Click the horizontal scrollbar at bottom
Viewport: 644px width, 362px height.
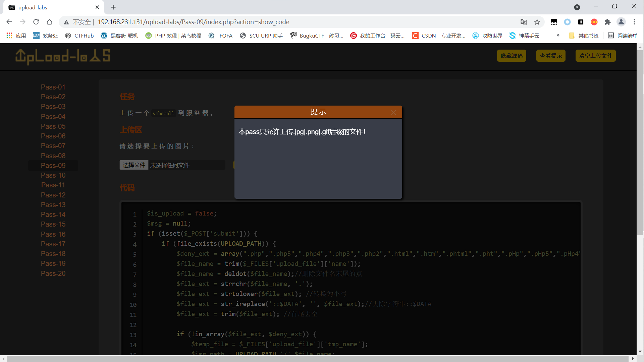pos(318,359)
